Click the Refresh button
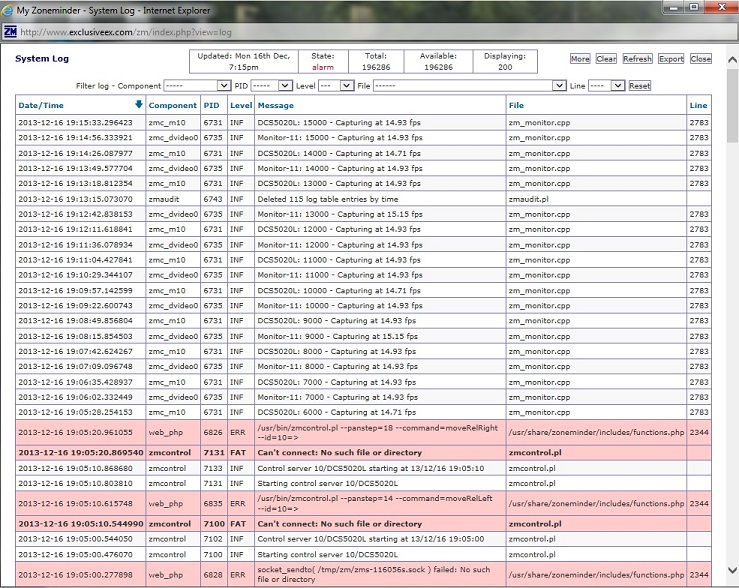The image size is (739, 588). point(638,59)
